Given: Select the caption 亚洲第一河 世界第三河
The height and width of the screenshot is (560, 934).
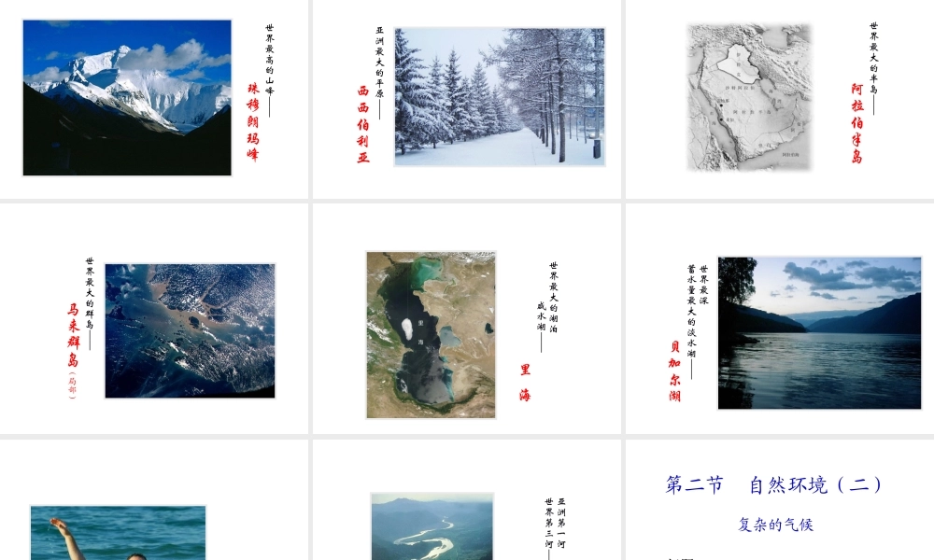Looking at the screenshot, I should point(555,523).
